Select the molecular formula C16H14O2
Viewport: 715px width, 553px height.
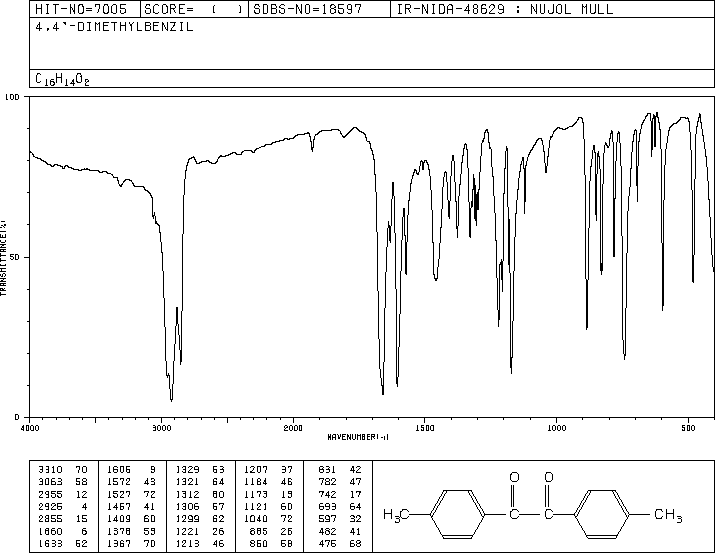coord(62,79)
